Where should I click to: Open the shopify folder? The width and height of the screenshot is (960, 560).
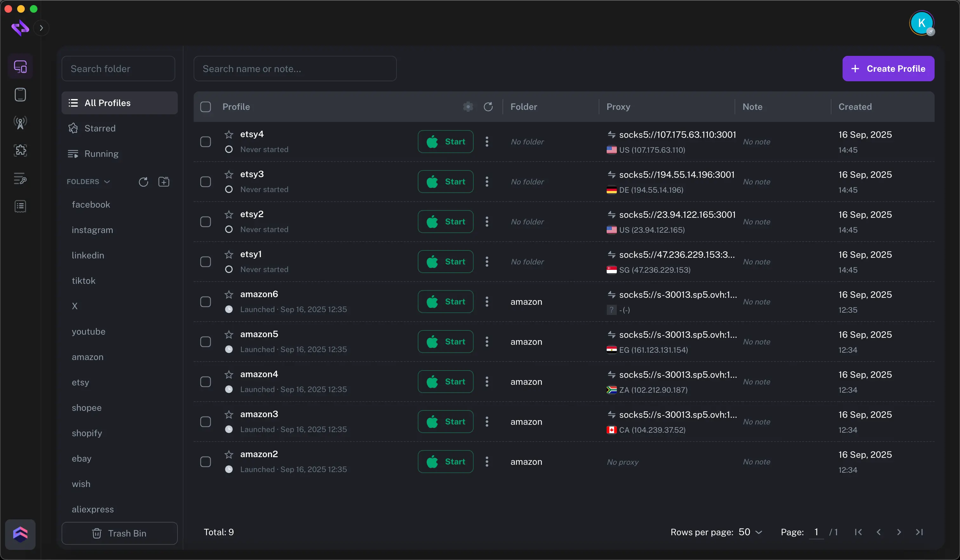click(87, 433)
